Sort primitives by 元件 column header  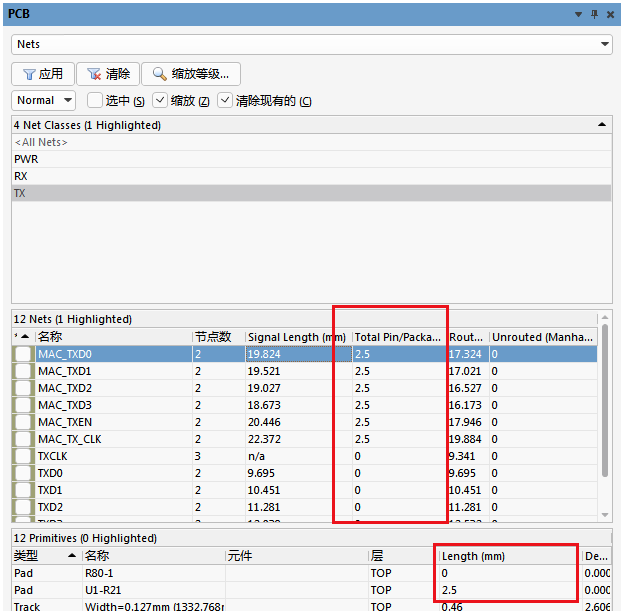click(x=297, y=556)
